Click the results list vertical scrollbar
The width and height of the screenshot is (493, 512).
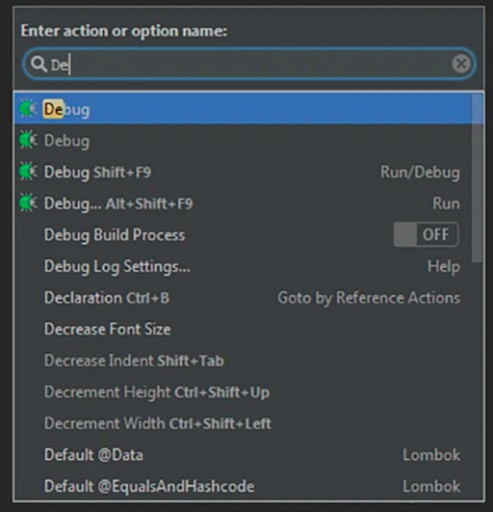(477, 178)
